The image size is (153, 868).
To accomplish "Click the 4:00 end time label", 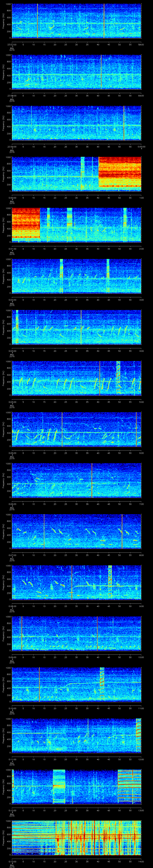I will coord(141,351).
